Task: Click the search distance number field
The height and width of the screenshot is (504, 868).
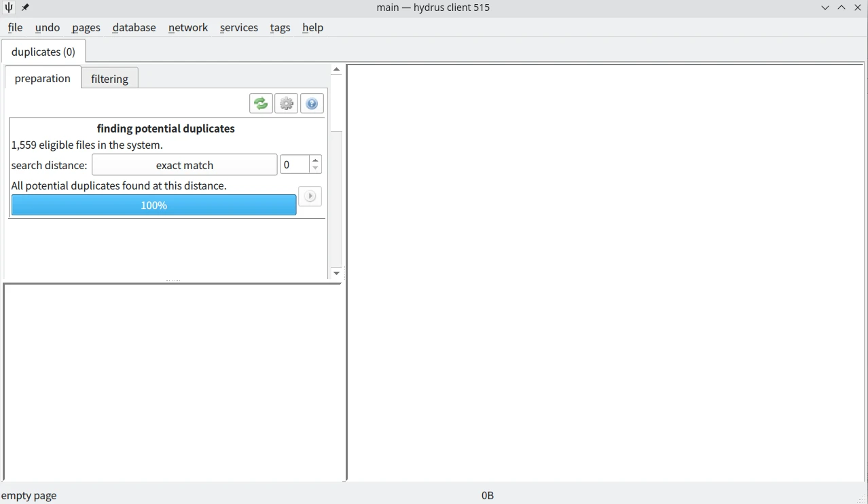Action: (x=295, y=165)
